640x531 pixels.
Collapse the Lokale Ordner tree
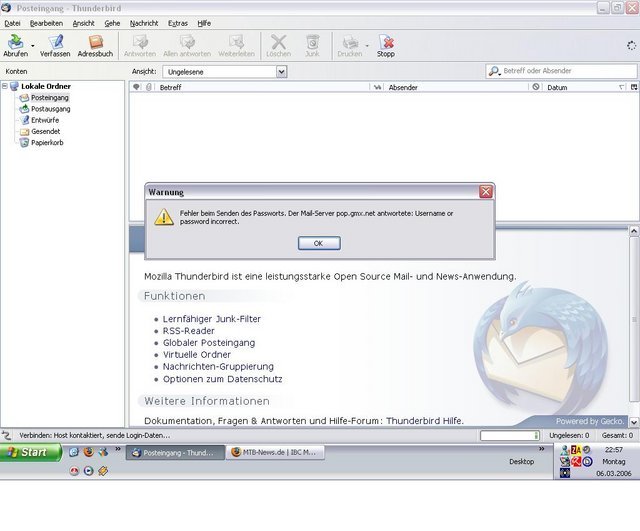pyautogui.click(x=5, y=86)
